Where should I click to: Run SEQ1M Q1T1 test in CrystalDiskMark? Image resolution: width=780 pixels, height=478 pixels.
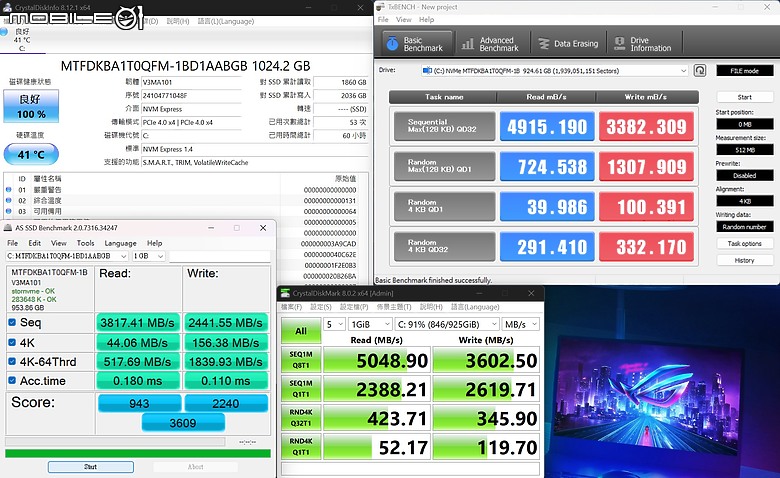[x=301, y=388]
